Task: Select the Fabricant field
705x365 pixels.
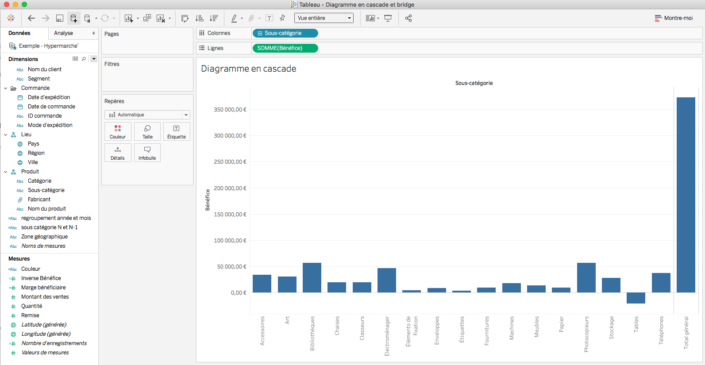Action: point(39,199)
